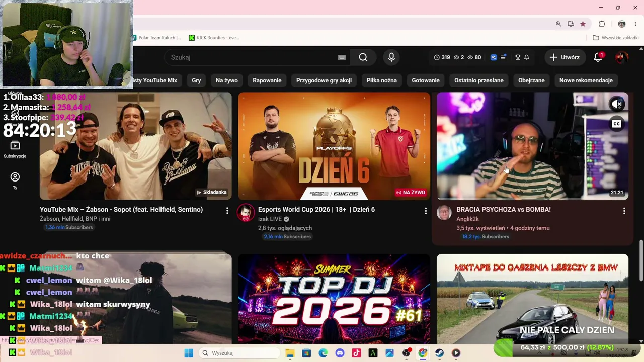Click the small bell icon beside the trophy

(527, 57)
